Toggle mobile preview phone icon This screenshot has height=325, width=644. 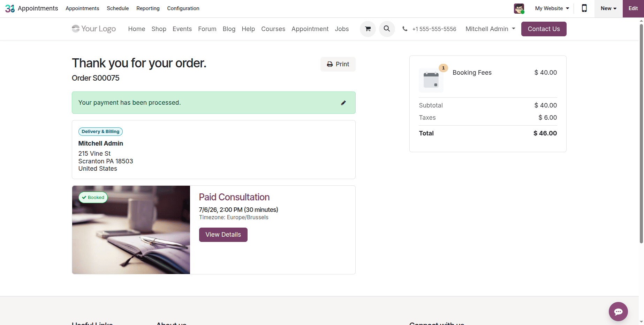(584, 8)
